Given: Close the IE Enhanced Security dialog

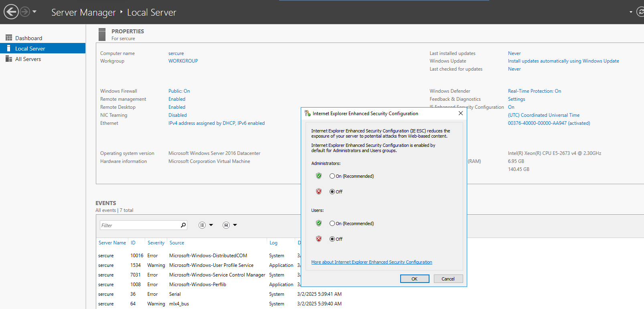Looking at the screenshot, I should coord(461,113).
